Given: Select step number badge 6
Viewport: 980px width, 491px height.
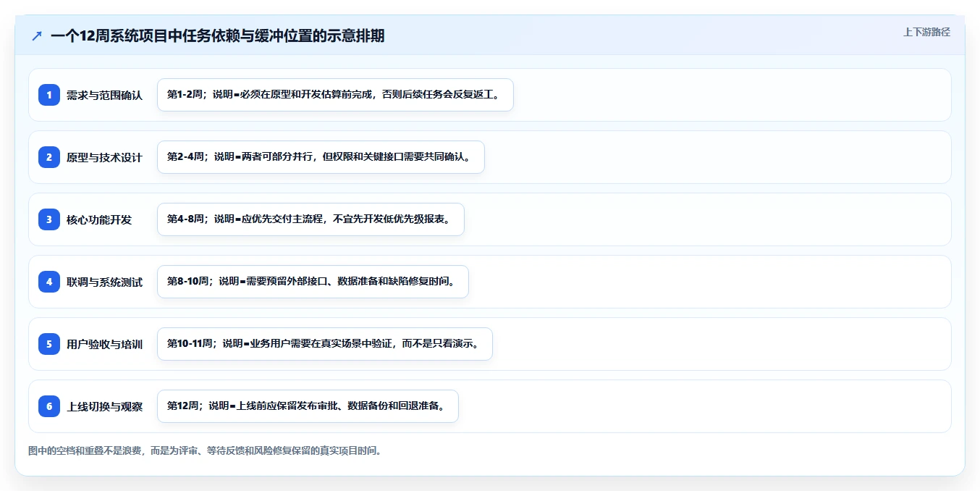Looking at the screenshot, I should (49, 406).
